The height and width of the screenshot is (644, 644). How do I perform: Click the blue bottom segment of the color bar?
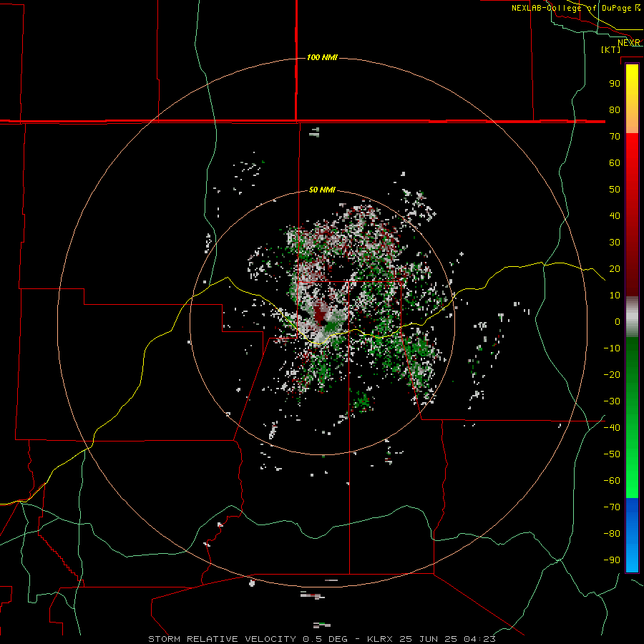click(632, 535)
